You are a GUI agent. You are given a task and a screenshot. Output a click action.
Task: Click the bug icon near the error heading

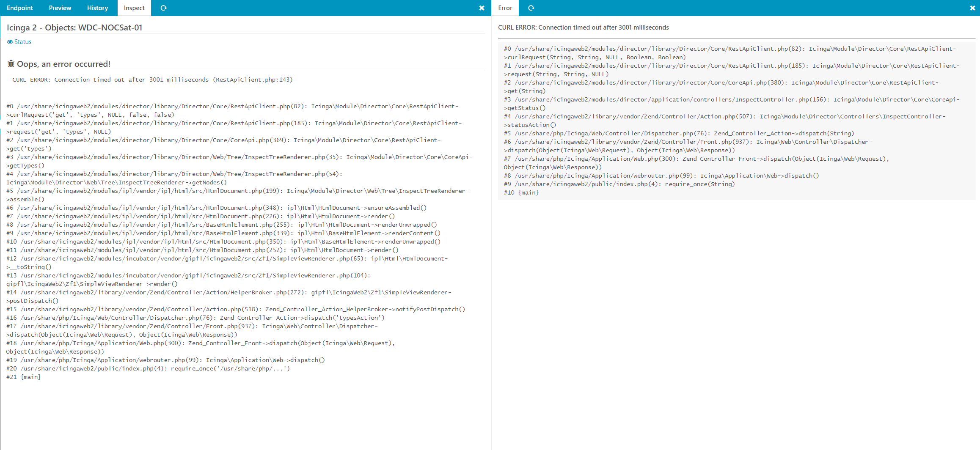10,64
